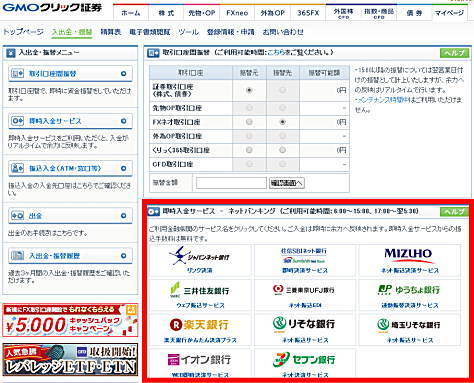Select 証券取引口座 as 振替先

click(x=282, y=90)
